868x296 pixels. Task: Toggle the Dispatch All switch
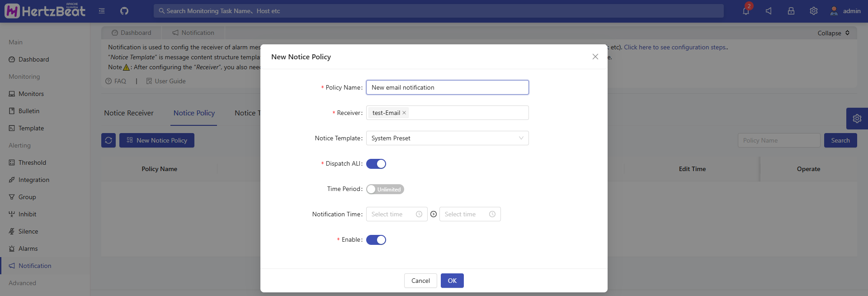tap(376, 164)
